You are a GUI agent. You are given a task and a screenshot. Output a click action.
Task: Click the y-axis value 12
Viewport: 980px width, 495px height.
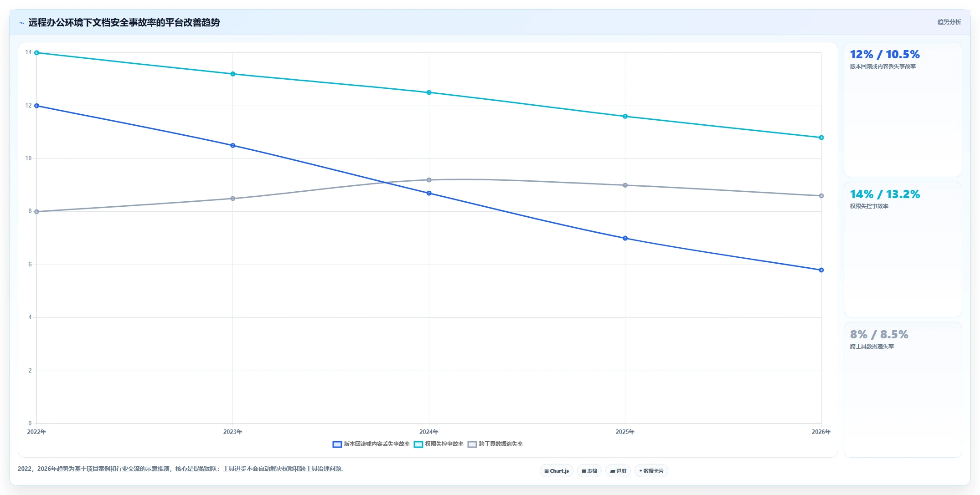click(x=28, y=106)
